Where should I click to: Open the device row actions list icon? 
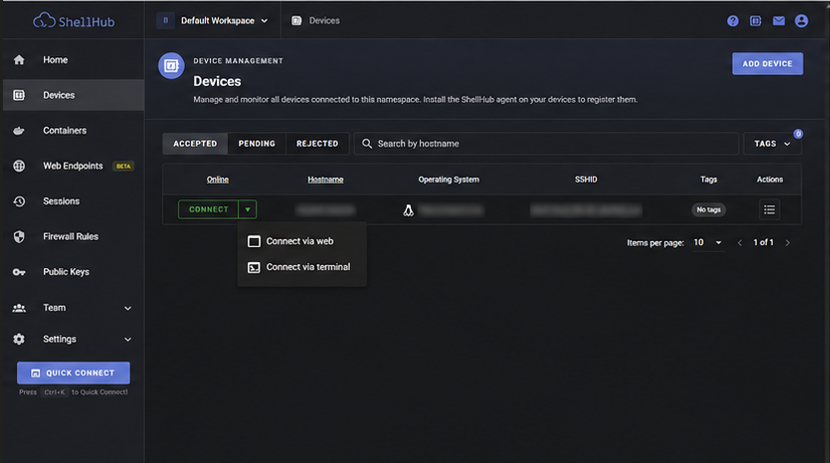pyautogui.click(x=769, y=210)
